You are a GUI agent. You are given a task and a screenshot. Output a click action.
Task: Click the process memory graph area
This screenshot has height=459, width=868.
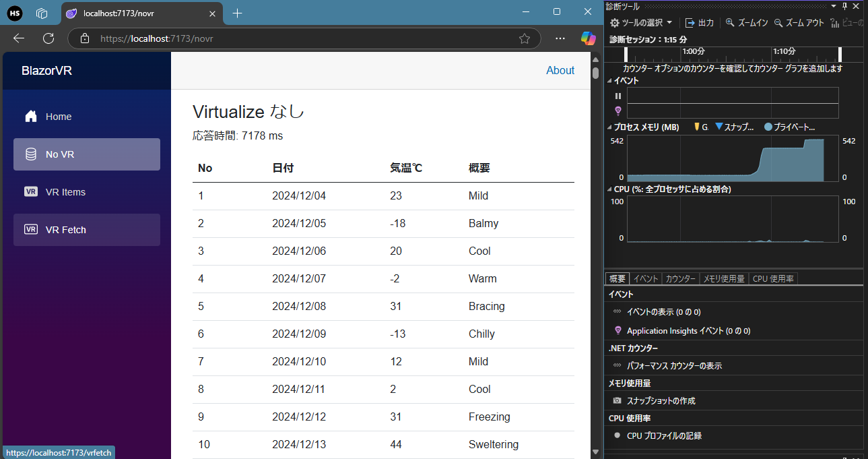[x=733, y=158]
